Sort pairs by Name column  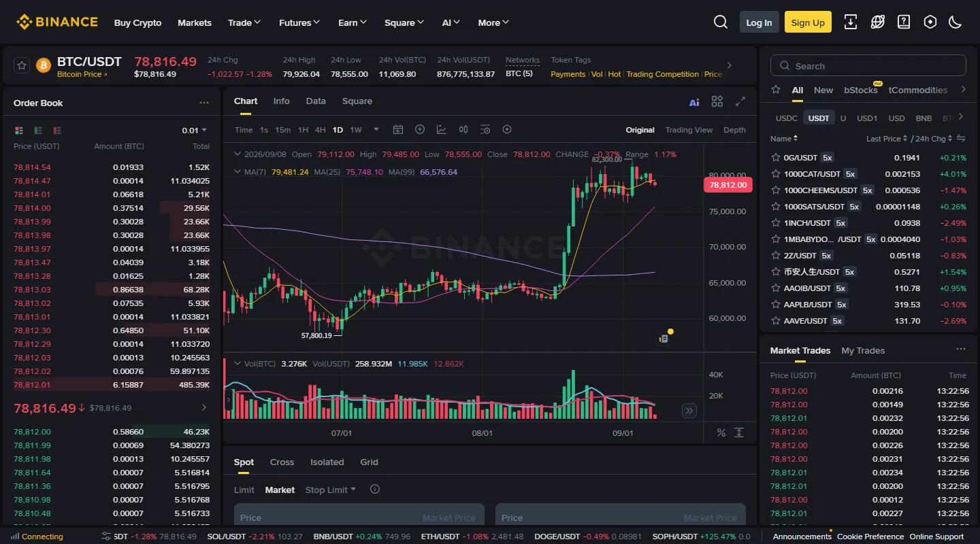[784, 139]
